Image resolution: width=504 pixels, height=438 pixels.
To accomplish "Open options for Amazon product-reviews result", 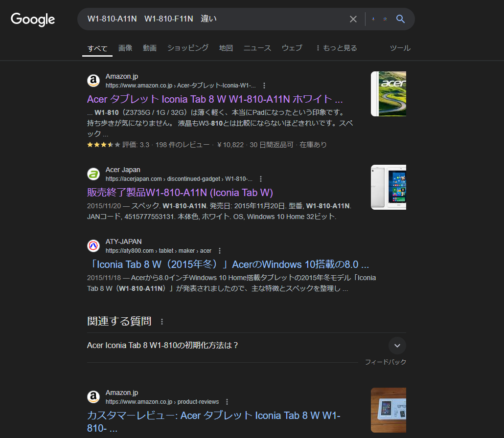I will [x=227, y=402].
